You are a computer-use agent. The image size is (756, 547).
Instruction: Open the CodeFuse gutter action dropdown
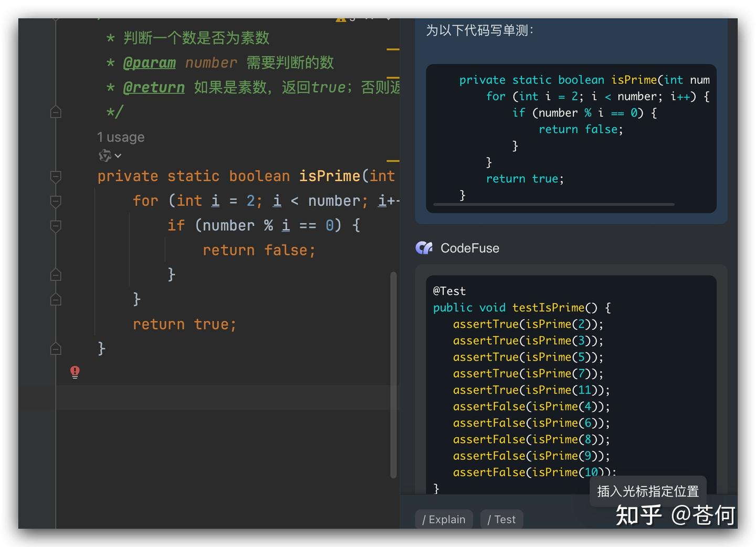(x=110, y=156)
